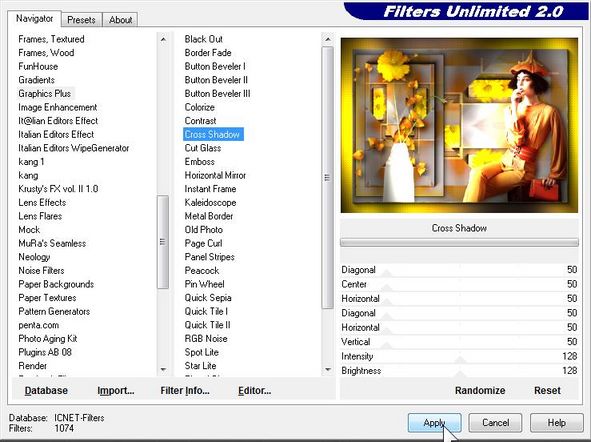Select Kaleidoscope in filter list
Viewport: 591px width, 442px height.
point(210,202)
